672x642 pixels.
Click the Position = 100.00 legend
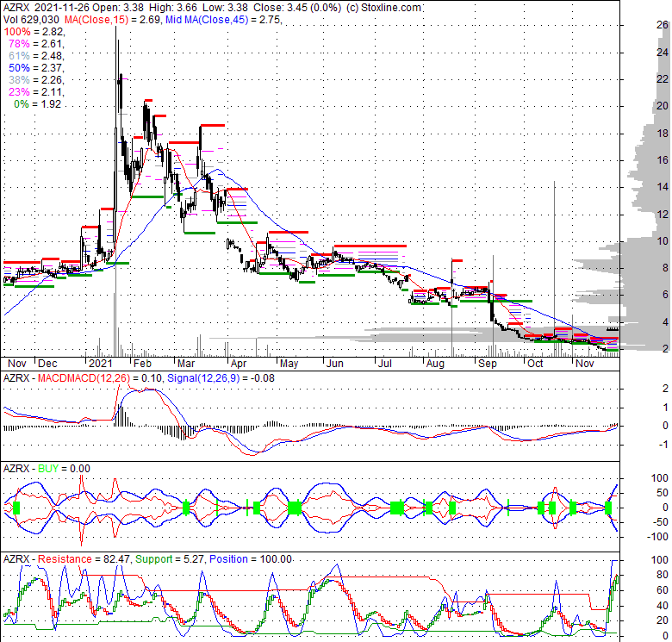point(251,559)
